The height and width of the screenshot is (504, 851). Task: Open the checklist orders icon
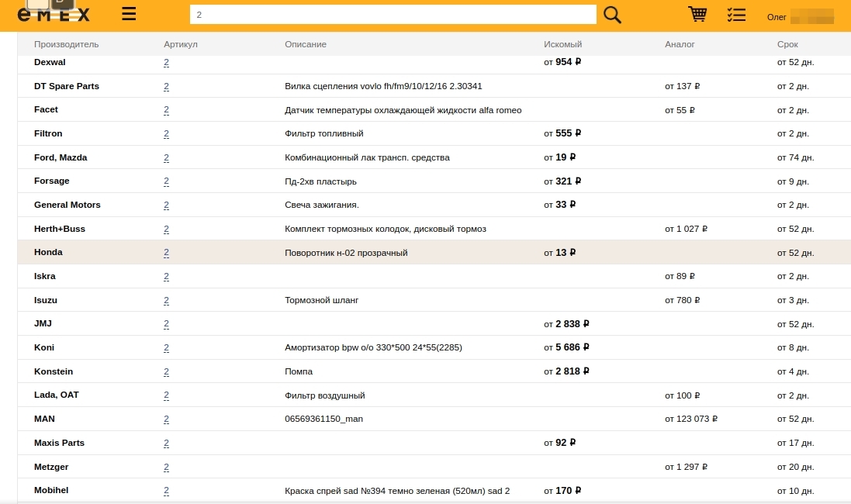[736, 15]
